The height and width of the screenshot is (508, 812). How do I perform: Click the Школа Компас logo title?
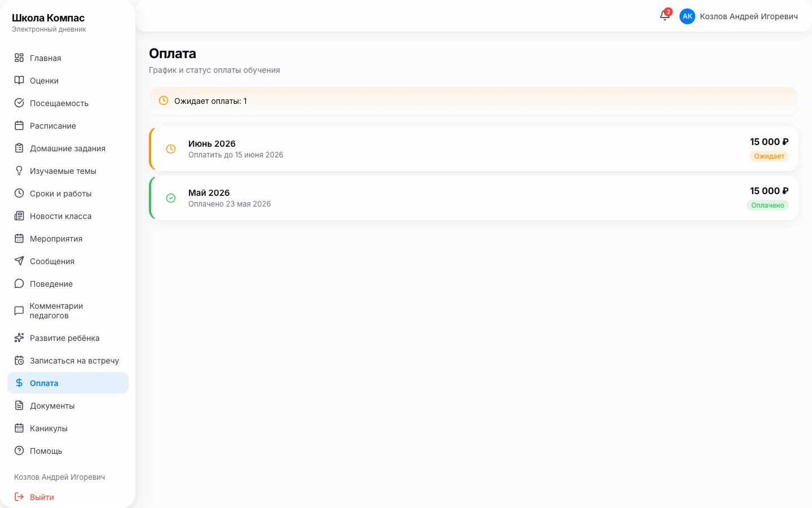(48, 18)
